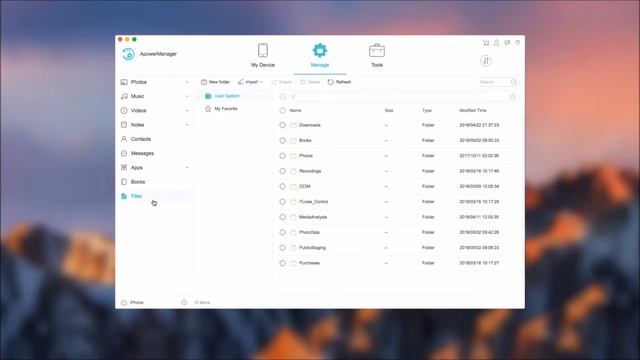The width and height of the screenshot is (640, 360).
Task: Select the iTunes_Control row checkbox
Action: (282, 202)
